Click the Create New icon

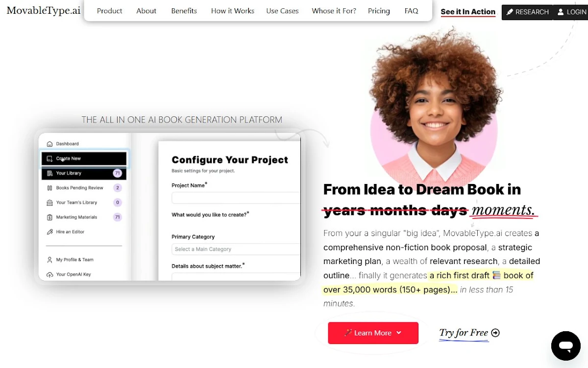tap(49, 158)
